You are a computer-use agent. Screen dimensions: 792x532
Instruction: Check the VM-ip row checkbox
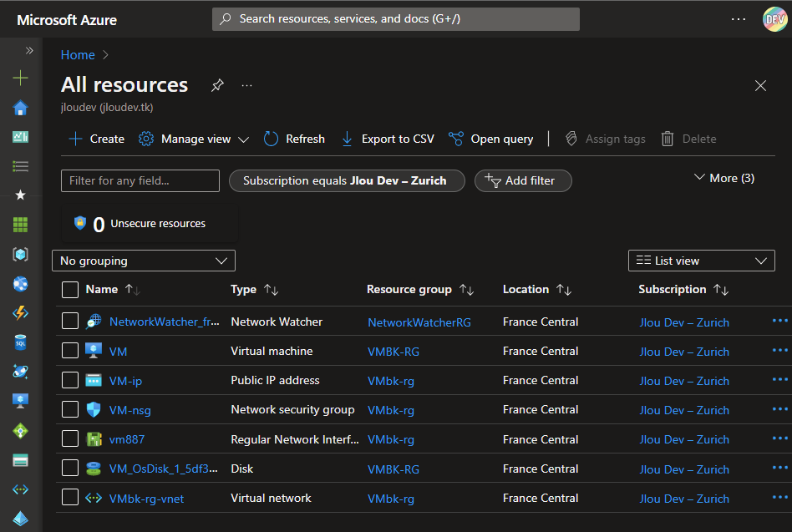pyautogui.click(x=70, y=380)
